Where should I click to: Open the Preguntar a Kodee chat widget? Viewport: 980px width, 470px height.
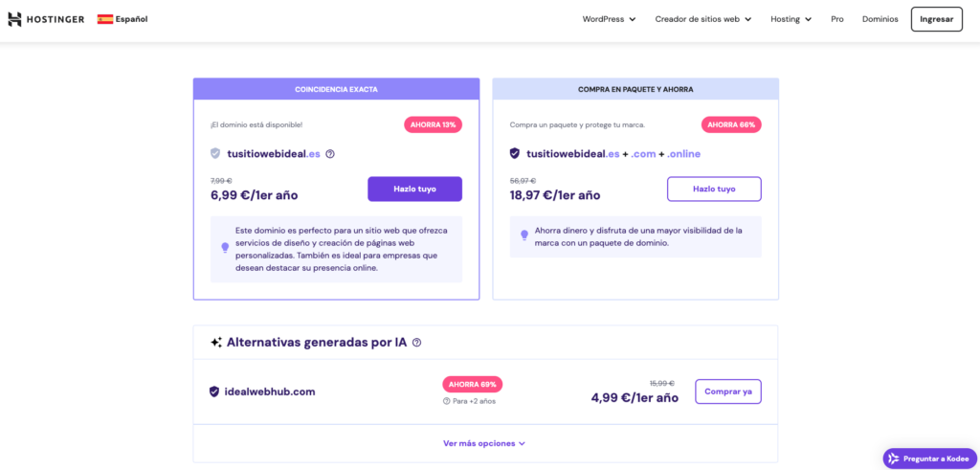click(929, 459)
